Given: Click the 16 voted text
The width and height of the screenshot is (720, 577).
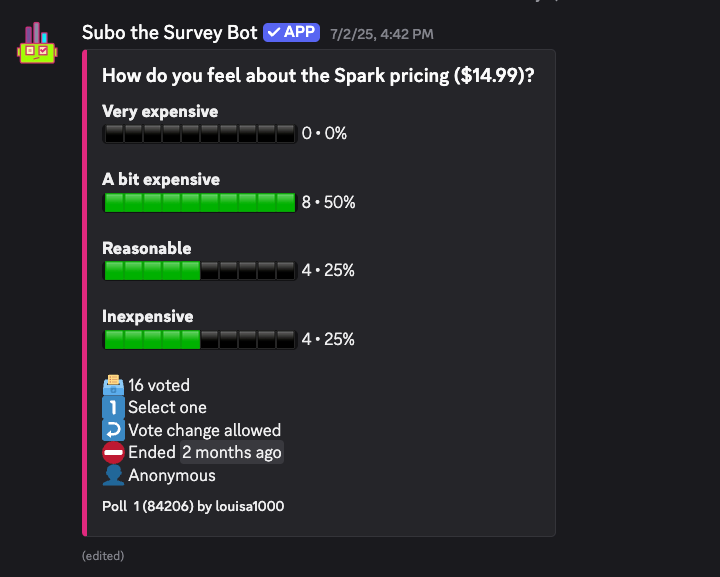Looking at the screenshot, I should [159, 385].
